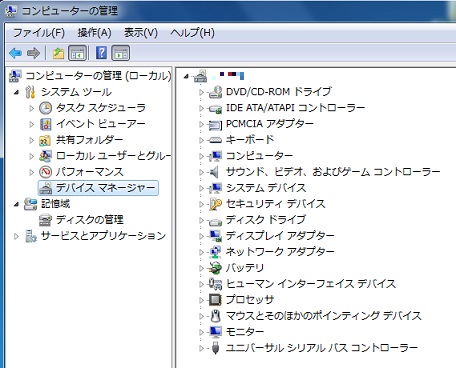Screen dimensions: 456x368
Task: Click the セキュリティ デバイス key icon
Action: pyautogui.click(x=215, y=204)
